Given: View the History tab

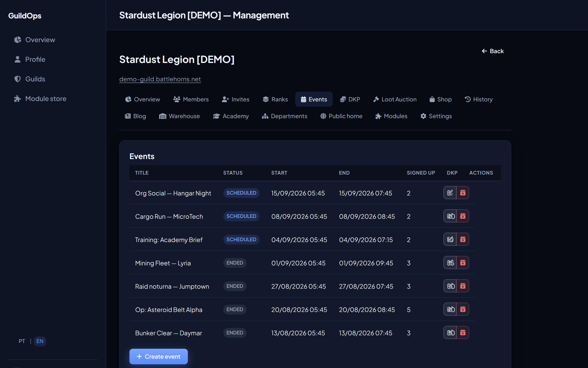Looking at the screenshot, I should [479, 99].
